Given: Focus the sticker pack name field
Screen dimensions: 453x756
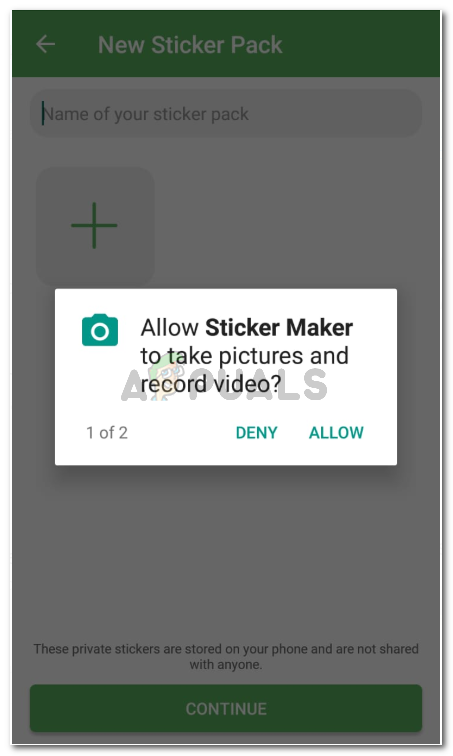Looking at the screenshot, I should point(226,114).
